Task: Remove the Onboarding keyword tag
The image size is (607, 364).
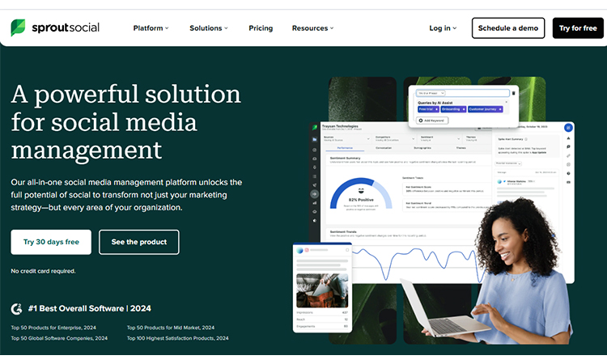Action: 464,109
